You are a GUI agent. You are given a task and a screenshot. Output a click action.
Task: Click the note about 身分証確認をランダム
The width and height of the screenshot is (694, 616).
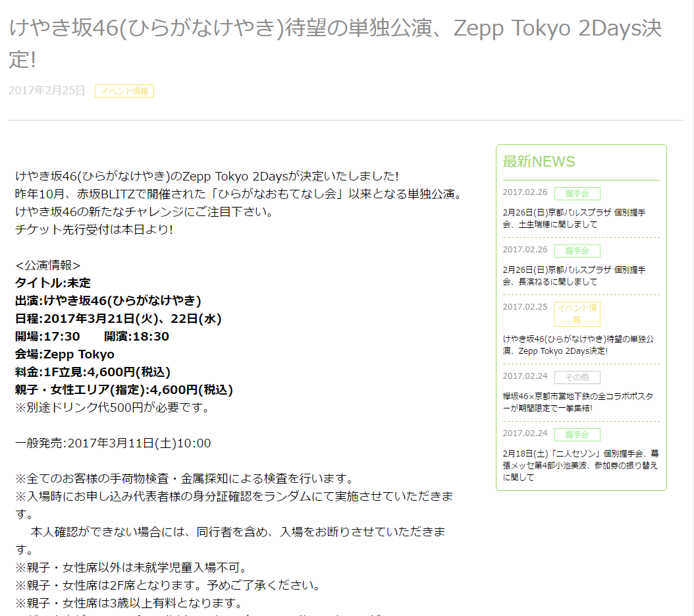(x=234, y=505)
